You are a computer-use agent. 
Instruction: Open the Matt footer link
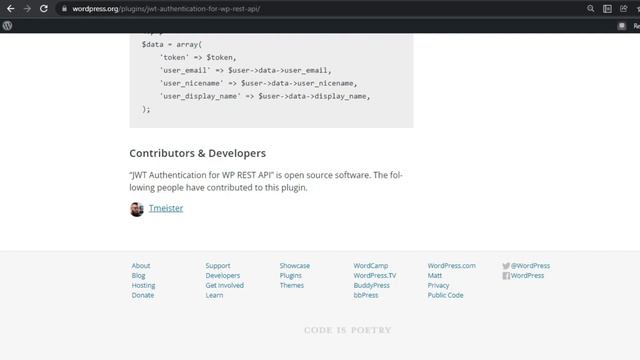coord(435,276)
